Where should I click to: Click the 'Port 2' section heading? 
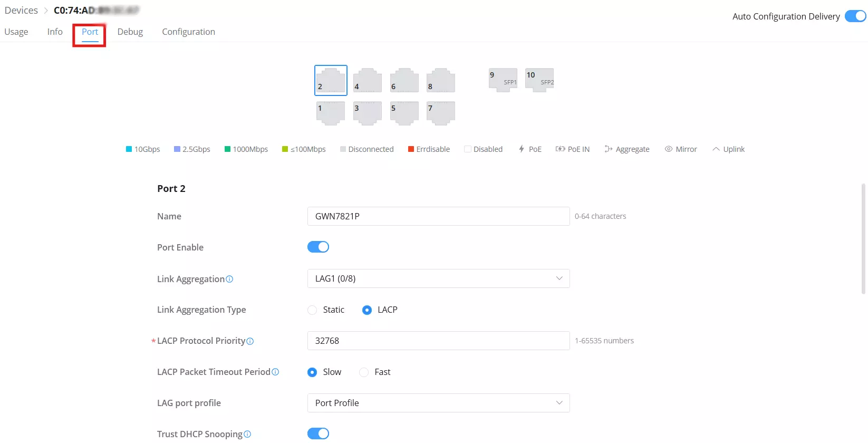(x=171, y=189)
